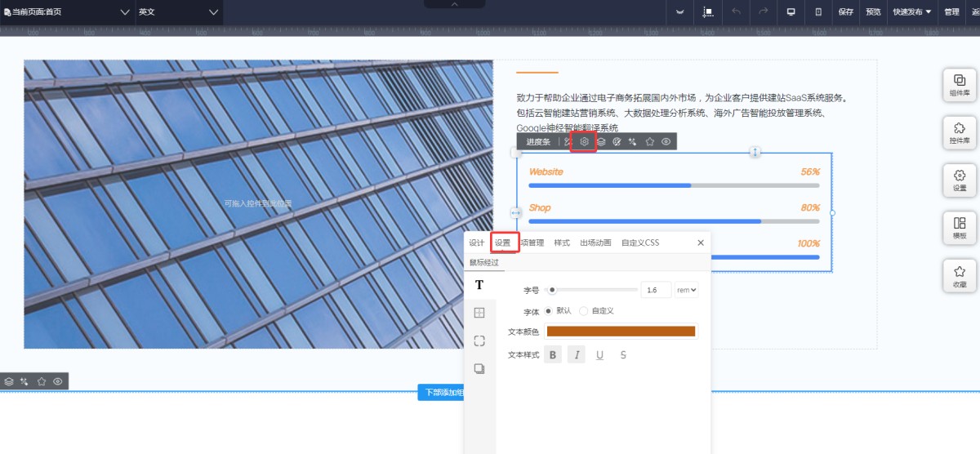This screenshot has width=980, height=454.
Task: Expand the 英文 language dropdown
Action: point(179,12)
